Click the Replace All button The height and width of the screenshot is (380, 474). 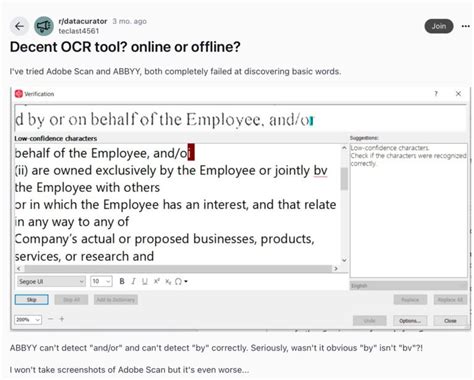click(450, 300)
